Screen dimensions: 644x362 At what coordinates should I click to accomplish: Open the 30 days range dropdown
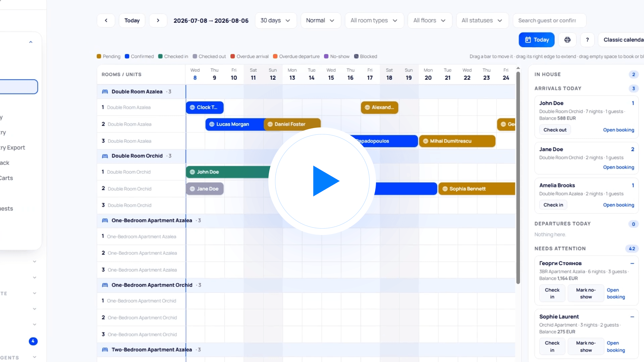pos(276,20)
